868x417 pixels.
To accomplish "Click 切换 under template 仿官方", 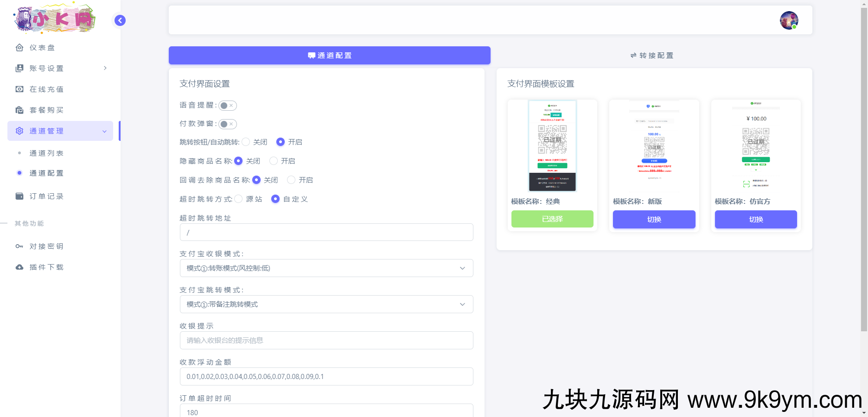I will pyautogui.click(x=755, y=219).
